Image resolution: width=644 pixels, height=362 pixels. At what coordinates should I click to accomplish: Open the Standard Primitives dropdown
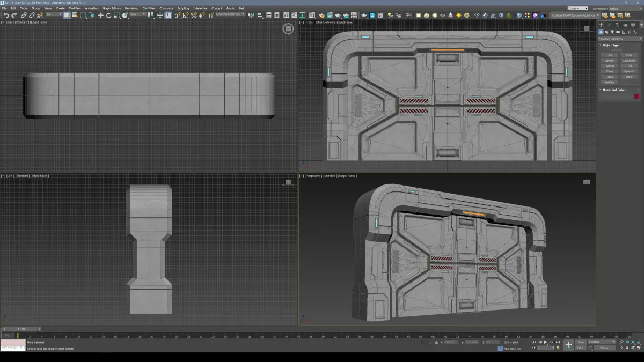coord(620,39)
